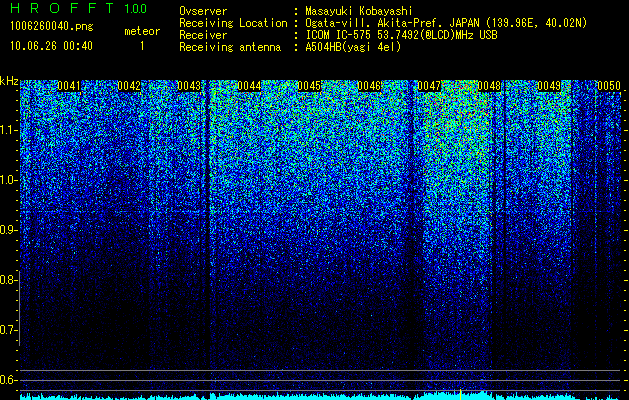Click the Receiving Location label
The width and height of the screenshot is (629, 400).
pos(233,23)
